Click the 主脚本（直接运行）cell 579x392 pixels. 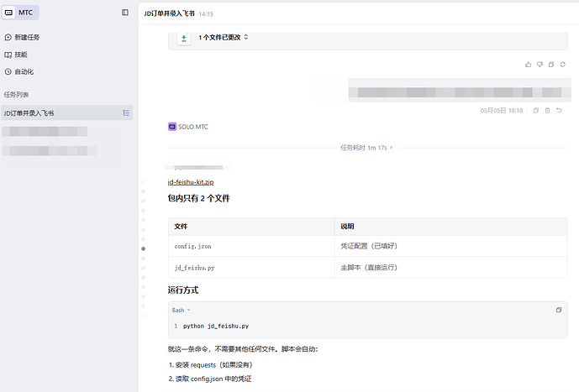click(451, 268)
